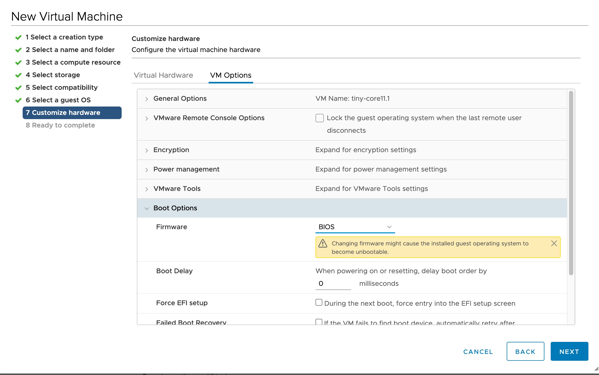Go to step 5 Select compatibility
Image resolution: width=599 pixels, height=375 pixels.
(x=62, y=87)
